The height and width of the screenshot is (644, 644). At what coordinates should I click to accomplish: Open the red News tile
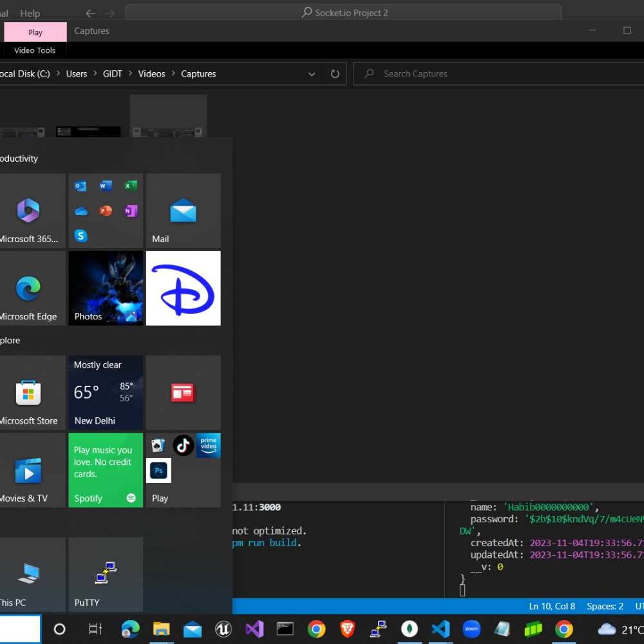[x=183, y=393]
